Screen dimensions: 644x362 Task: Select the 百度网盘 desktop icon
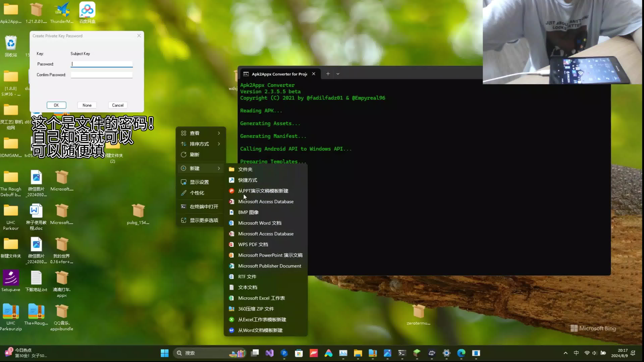coord(87,13)
